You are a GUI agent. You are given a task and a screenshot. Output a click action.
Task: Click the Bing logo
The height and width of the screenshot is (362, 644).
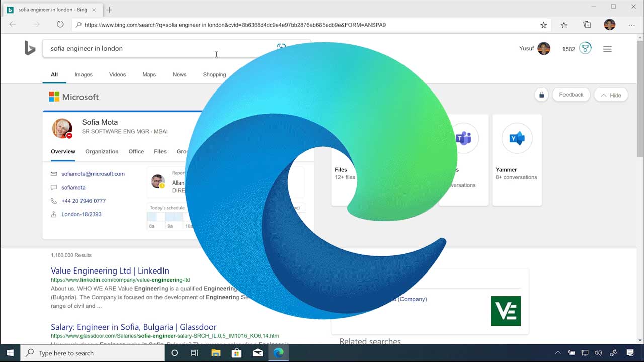pyautogui.click(x=30, y=48)
